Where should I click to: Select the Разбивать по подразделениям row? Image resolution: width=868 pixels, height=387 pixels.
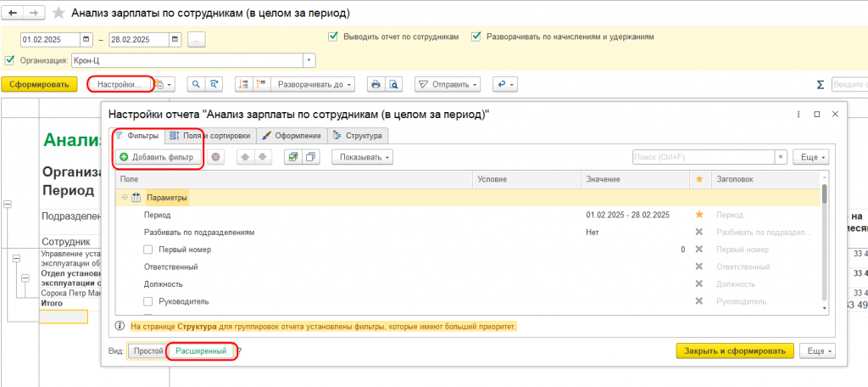(x=468, y=233)
